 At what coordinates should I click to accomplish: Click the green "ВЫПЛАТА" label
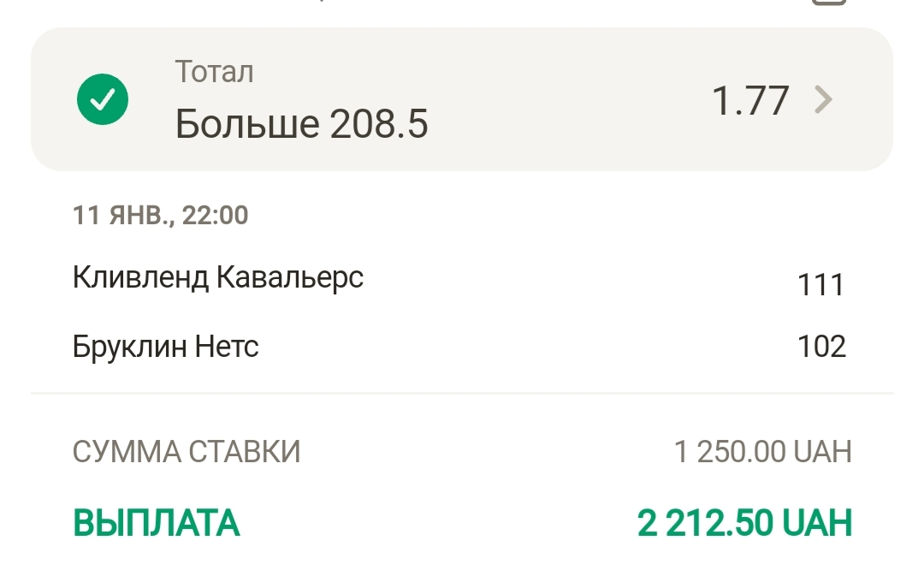[x=157, y=523]
